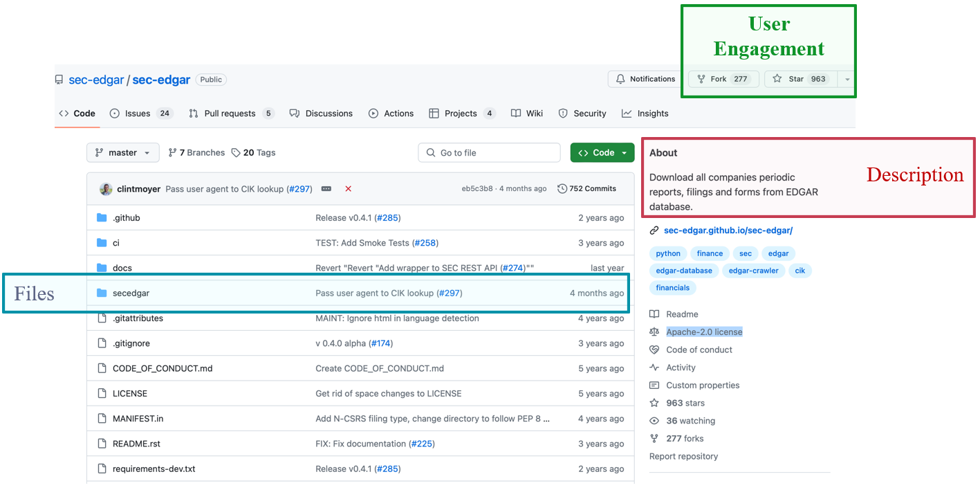Select the edgar-database topic tag
The height and width of the screenshot is (490, 980).
pos(684,271)
